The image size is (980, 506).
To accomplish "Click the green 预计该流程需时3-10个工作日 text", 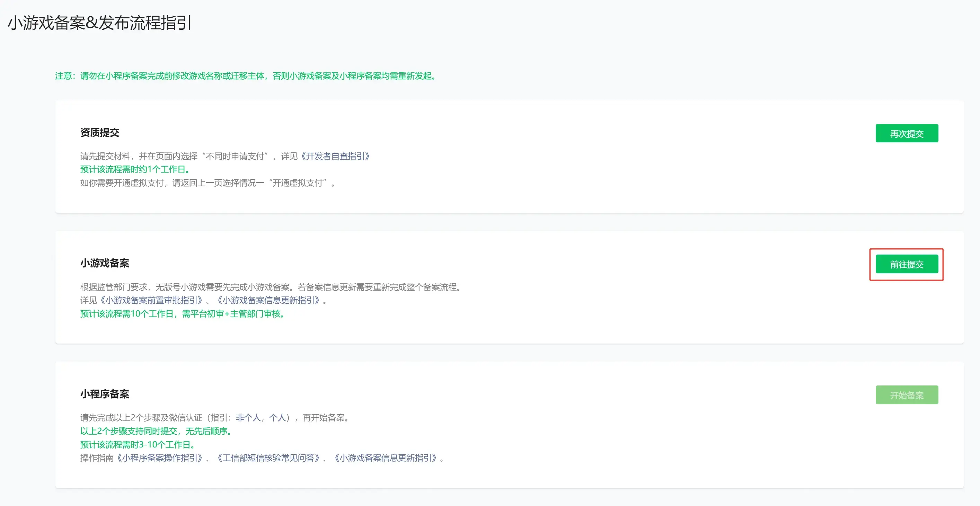I will pyautogui.click(x=139, y=444).
